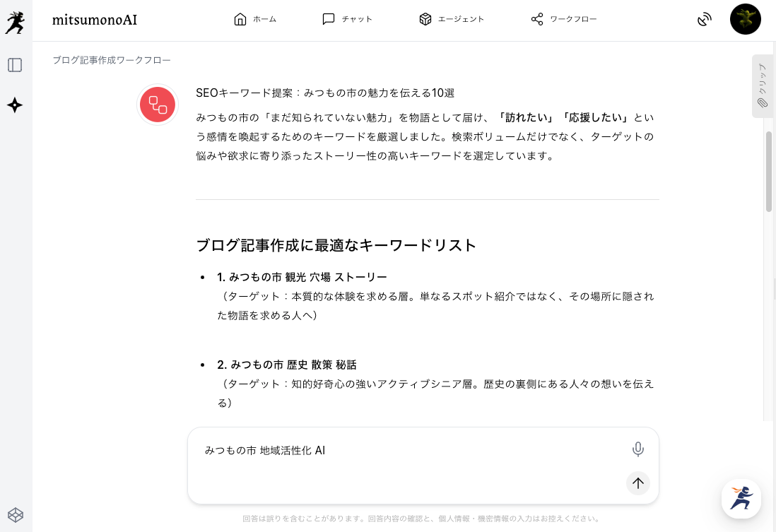Click the mitsumonoAI brand name
Viewport: 776px width, 532px height.
(95, 20)
